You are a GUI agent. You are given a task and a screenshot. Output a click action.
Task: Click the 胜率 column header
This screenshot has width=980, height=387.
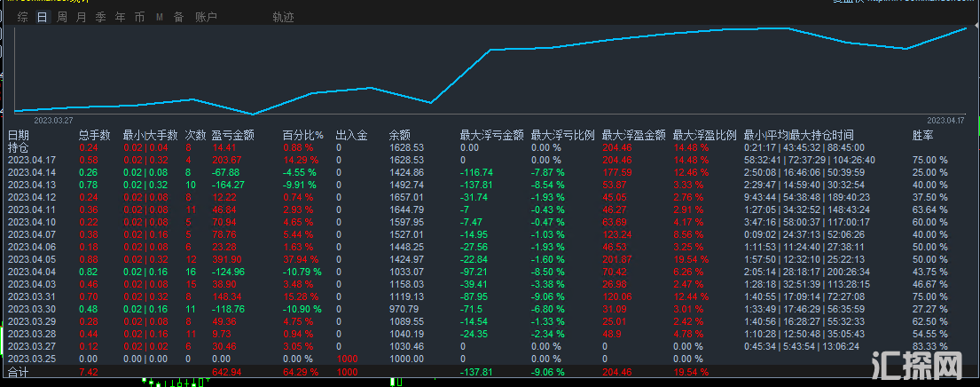coord(923,135)
